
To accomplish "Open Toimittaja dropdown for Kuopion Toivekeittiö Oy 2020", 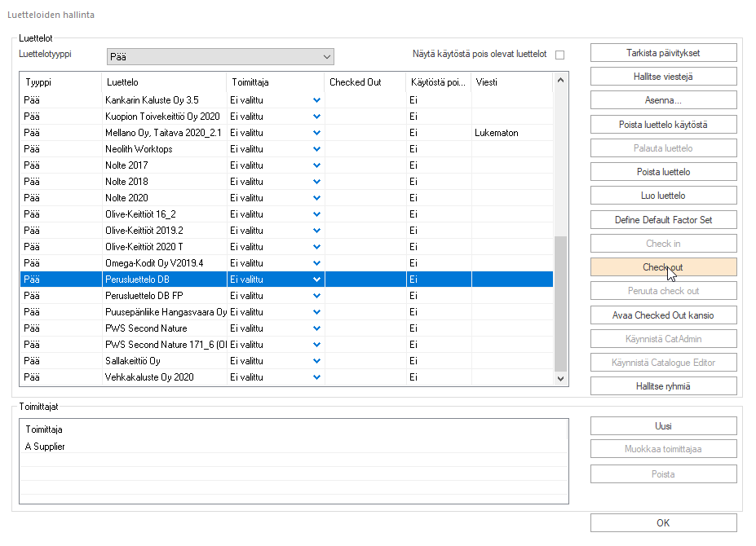I will pos(316,117).
